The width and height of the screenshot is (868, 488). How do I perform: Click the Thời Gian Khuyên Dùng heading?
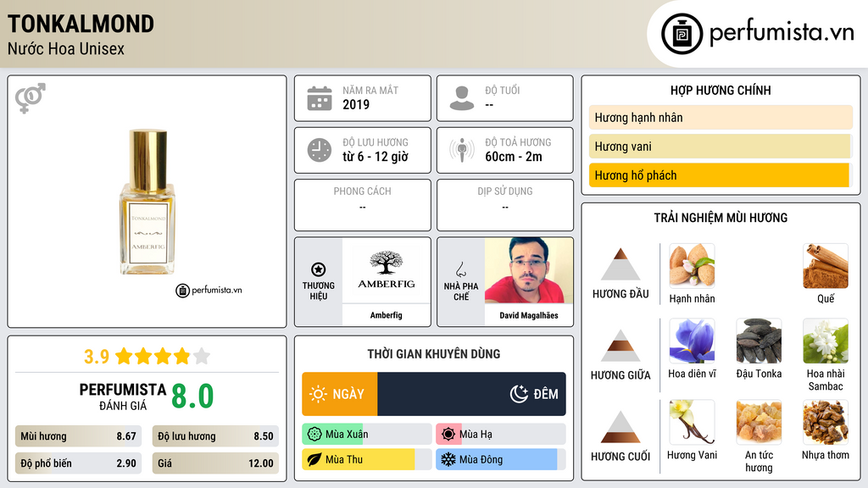(x=434, y=354)
